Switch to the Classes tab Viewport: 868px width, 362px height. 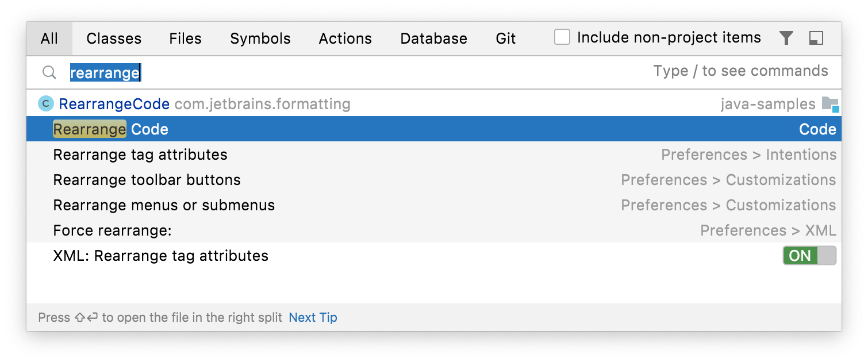[x=114, y=38]
